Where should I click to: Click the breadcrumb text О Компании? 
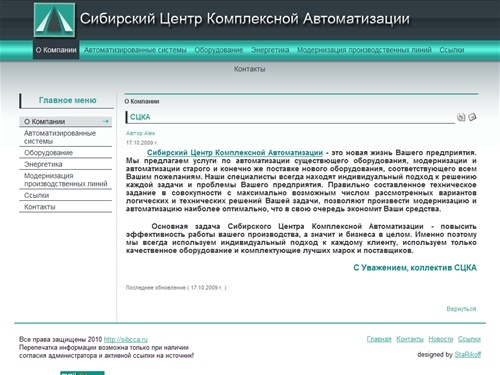(142, 101)
